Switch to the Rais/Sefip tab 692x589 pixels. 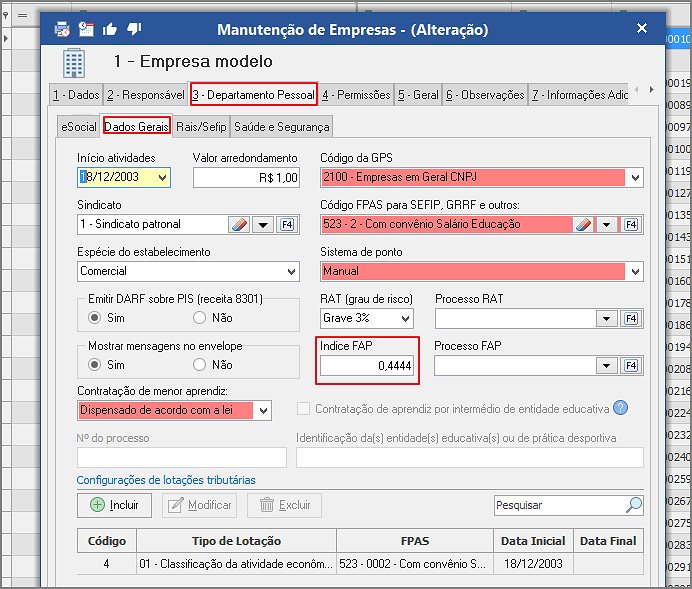click(x=201, y=127)
